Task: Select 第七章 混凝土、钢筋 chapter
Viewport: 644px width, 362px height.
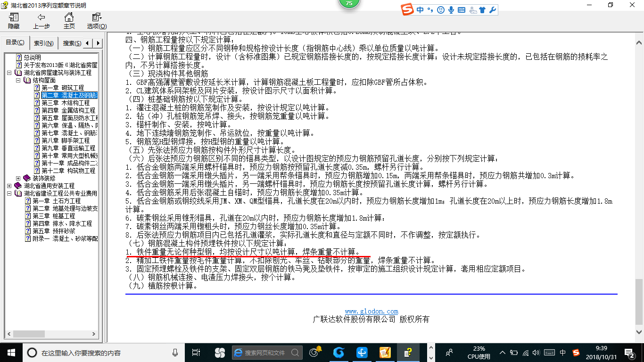Action: [69, 133]
